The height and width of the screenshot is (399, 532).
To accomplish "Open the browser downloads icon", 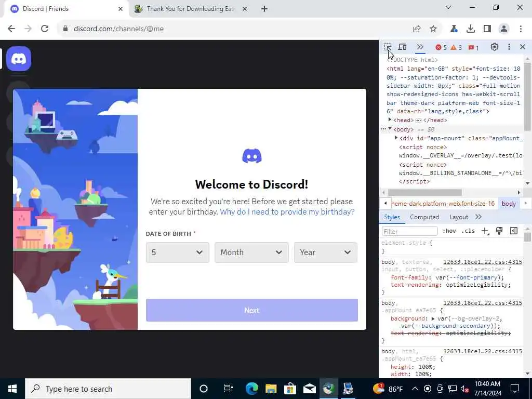I will (471, 29).
